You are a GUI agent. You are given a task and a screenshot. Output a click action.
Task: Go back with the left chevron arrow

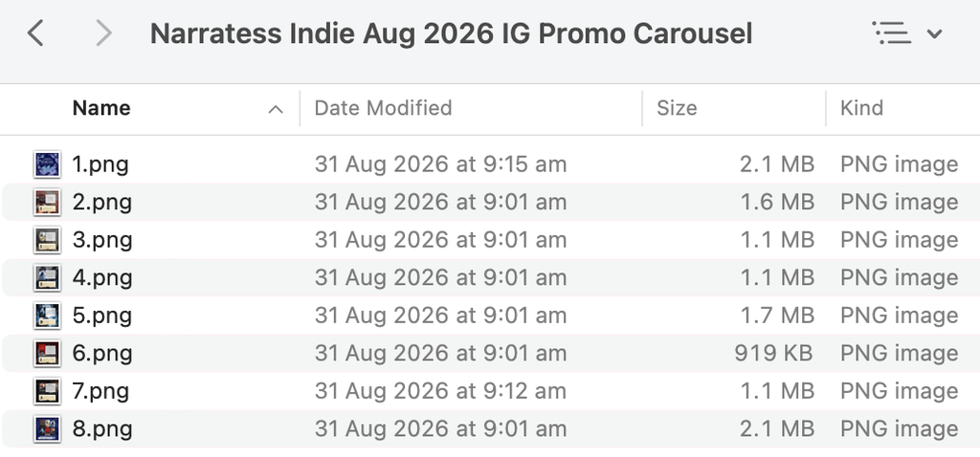click(x=35, y=33)
